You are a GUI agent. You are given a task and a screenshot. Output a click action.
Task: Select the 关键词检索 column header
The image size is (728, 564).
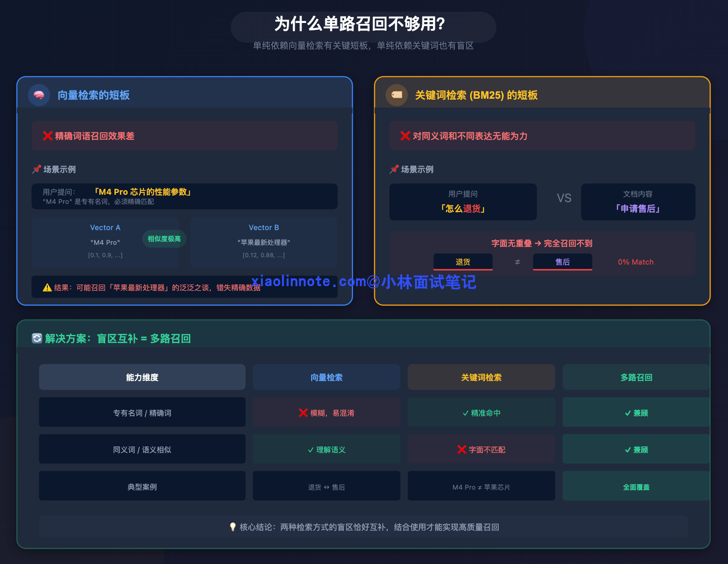pyautogui.click(x=481, y=378)
